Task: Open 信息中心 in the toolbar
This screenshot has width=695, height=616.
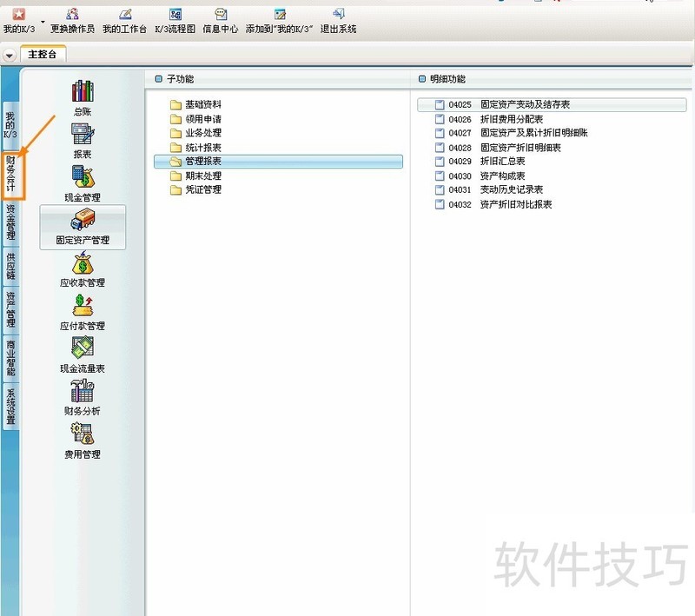Action: click(221, 21)
